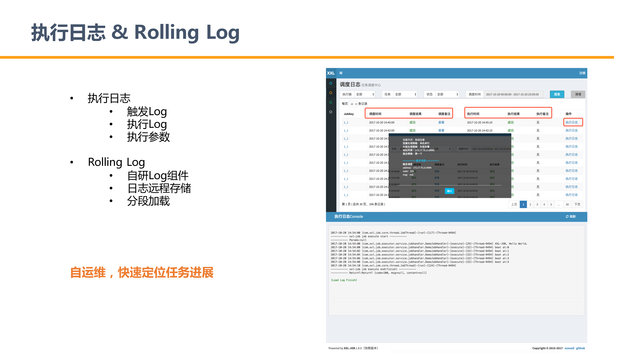The width and height of the screenshot is (640, 360).
Task: Open 执行日志 link in the 14:42:00 row
Action: 571,131
